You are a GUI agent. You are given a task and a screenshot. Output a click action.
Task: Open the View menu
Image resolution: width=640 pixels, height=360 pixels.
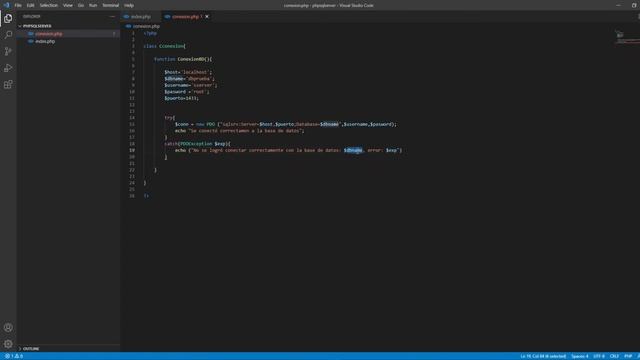[68, 5]
